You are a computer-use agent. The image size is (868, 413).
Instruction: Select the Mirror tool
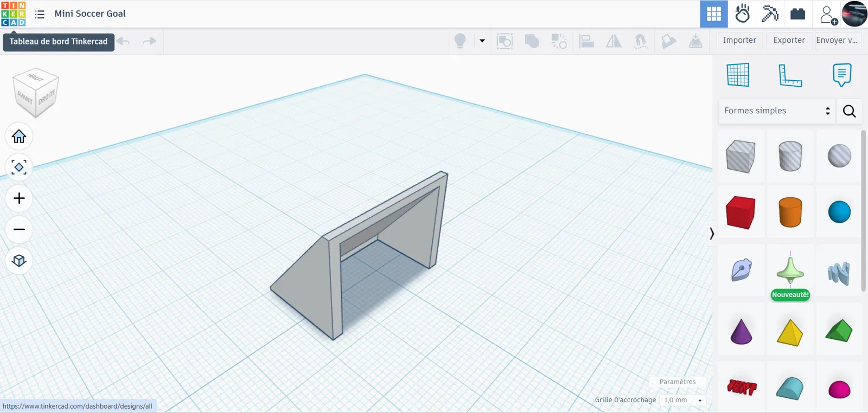[x=614, y=41]
